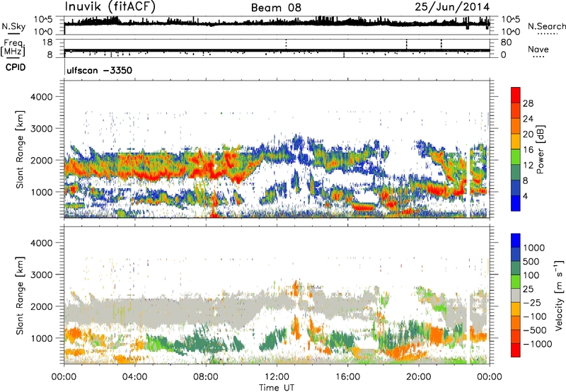Viewport: 566px width, 392px height.
Task: Click the 'N.Sky' label
Action: pyautogui.click(x=13, y=26)
